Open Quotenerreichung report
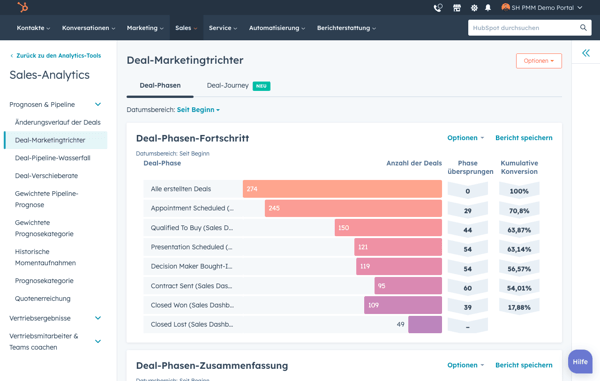Screen dimensions: 600x381 click(42, 298)
